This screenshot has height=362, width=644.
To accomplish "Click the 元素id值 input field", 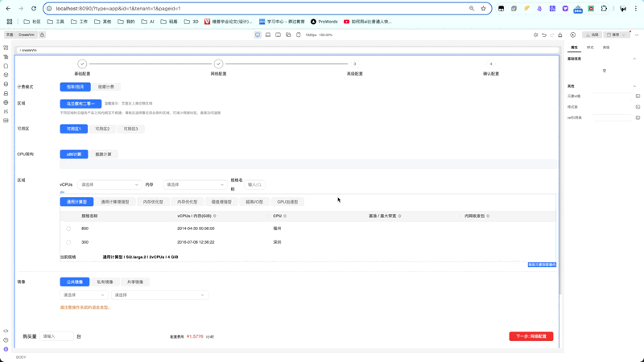I will tap(612, 96).
